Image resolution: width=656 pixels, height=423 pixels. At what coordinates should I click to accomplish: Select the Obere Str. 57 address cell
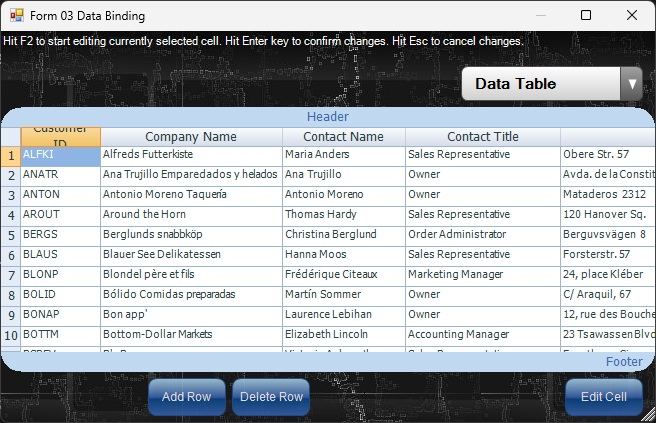point(607,155)
